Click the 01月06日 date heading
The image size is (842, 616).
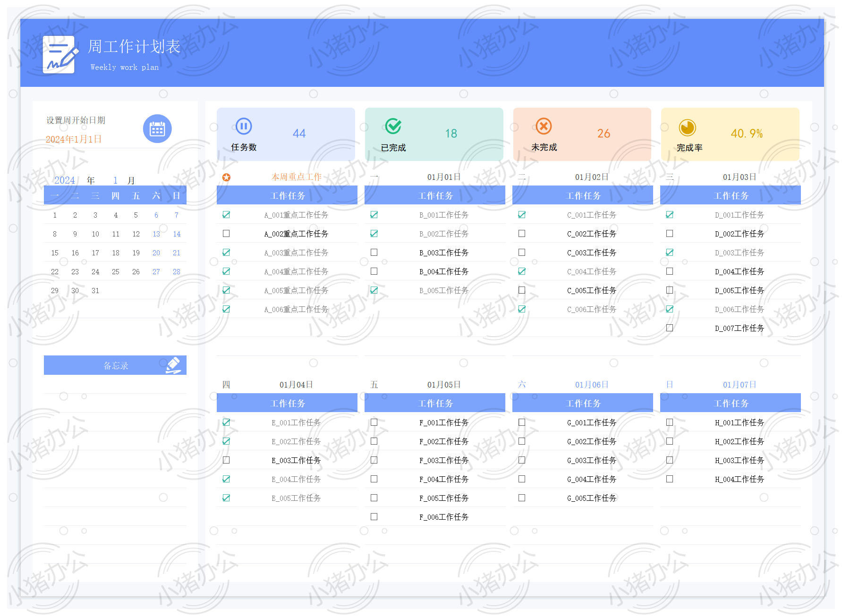pyautogui.click(x=592, y=385)
